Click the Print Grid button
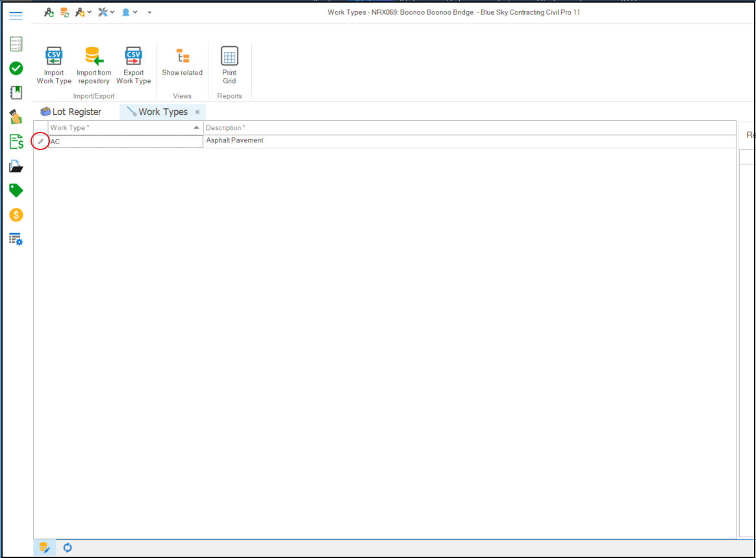The width and height of the screenshot is (756, 558). pyautogui.click(x=229, y=66)
